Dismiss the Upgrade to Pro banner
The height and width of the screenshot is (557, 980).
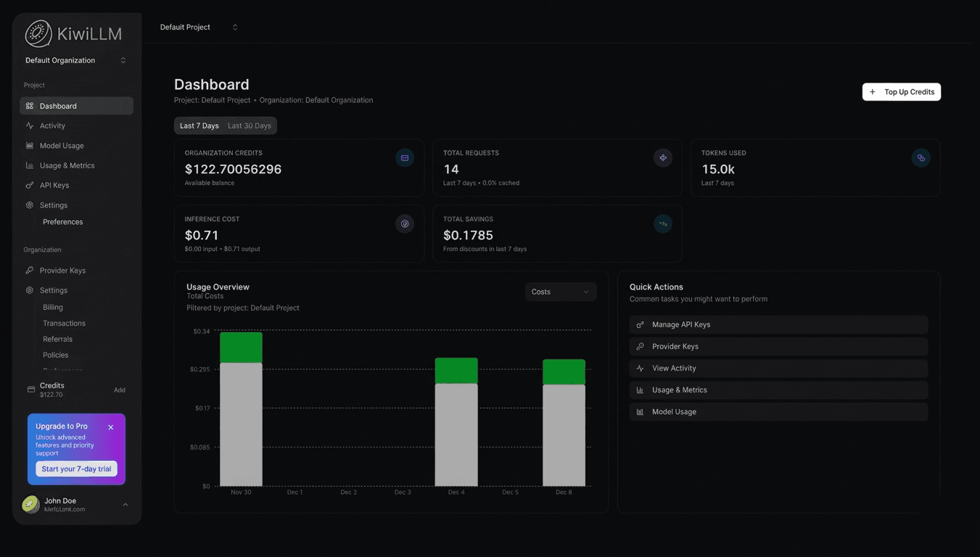tap(110, 427)
